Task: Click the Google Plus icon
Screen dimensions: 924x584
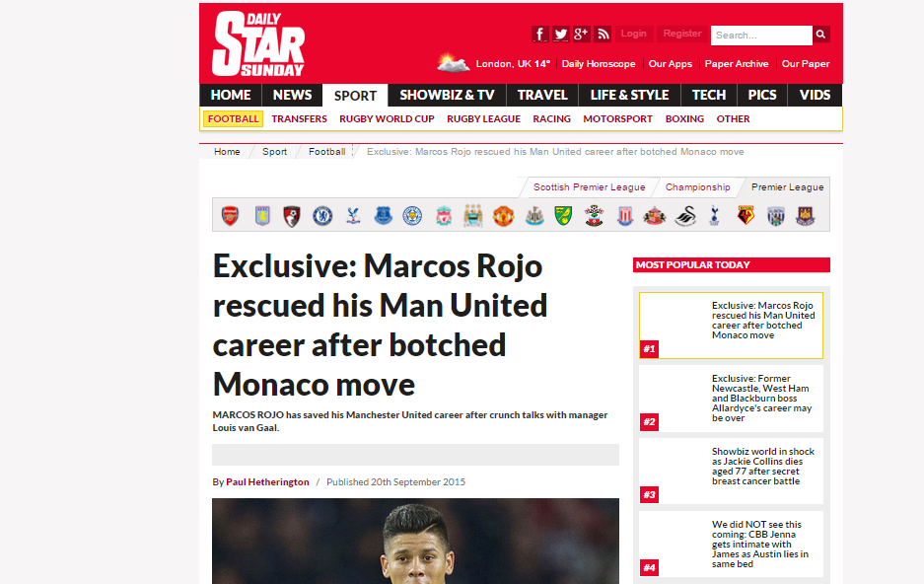Action: [581, 35]
